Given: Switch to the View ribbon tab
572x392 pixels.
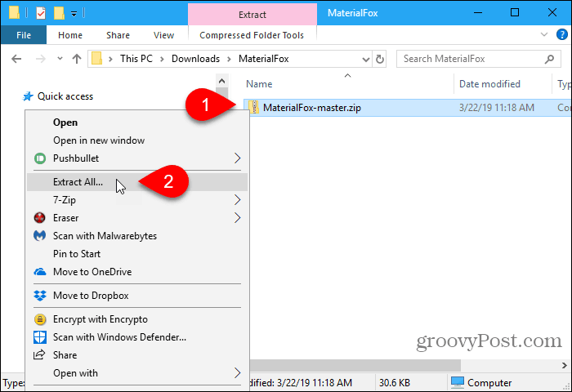Looking at the screenshot, I should pyautogui.click(x=163, y=35).
